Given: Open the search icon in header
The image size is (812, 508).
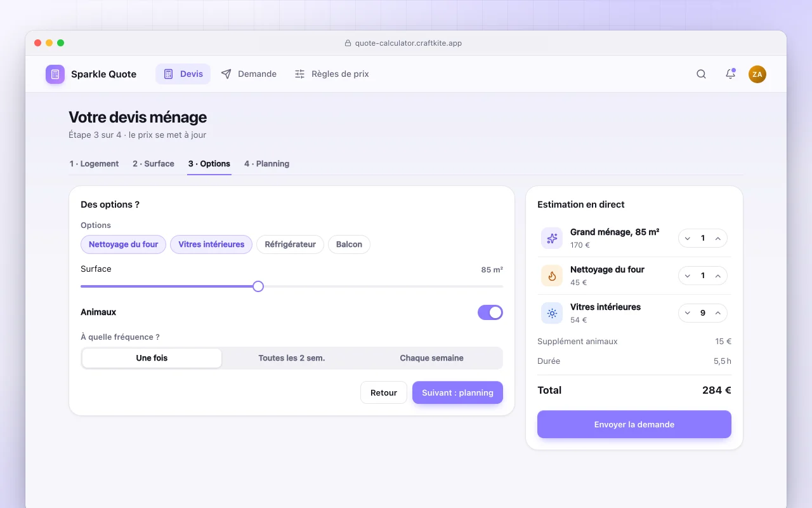Looking at the screenshot, I should 701,74.
